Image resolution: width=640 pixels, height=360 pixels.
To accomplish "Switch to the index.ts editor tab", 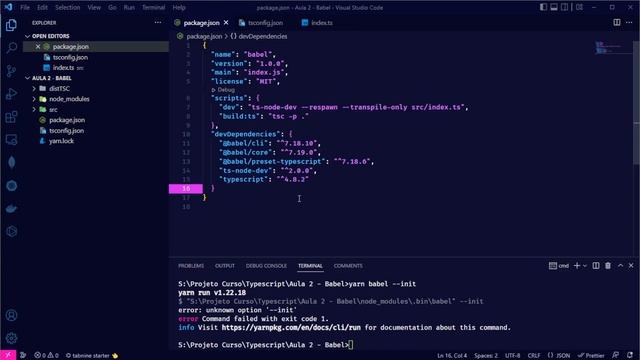I will [318, 23].
